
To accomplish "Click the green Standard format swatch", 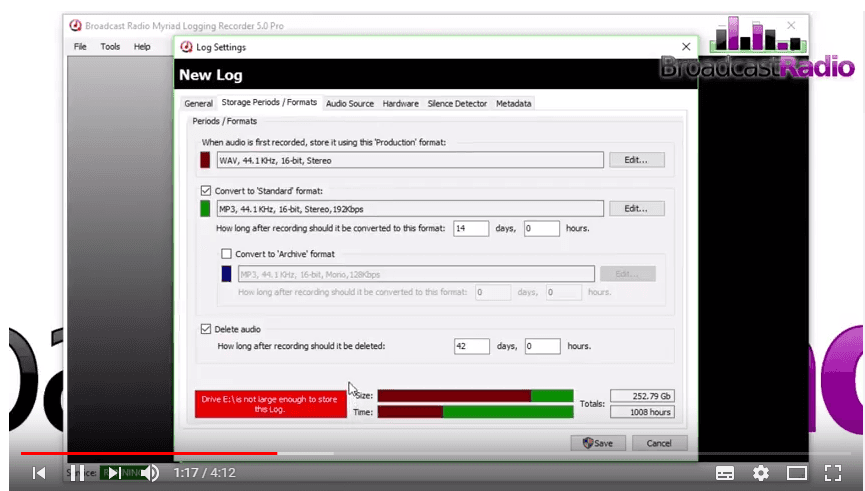I will pyautogui.click(x=205, y=209).
